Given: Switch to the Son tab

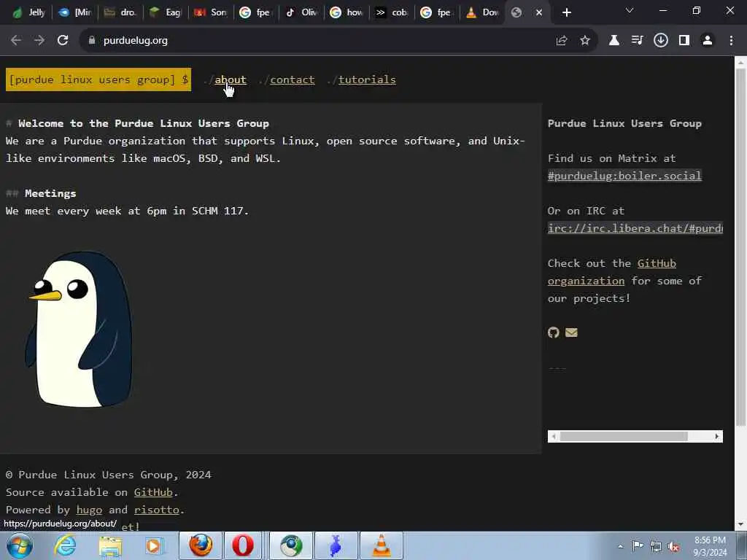Looking at the screenshot, I should (x=211, y=12).
